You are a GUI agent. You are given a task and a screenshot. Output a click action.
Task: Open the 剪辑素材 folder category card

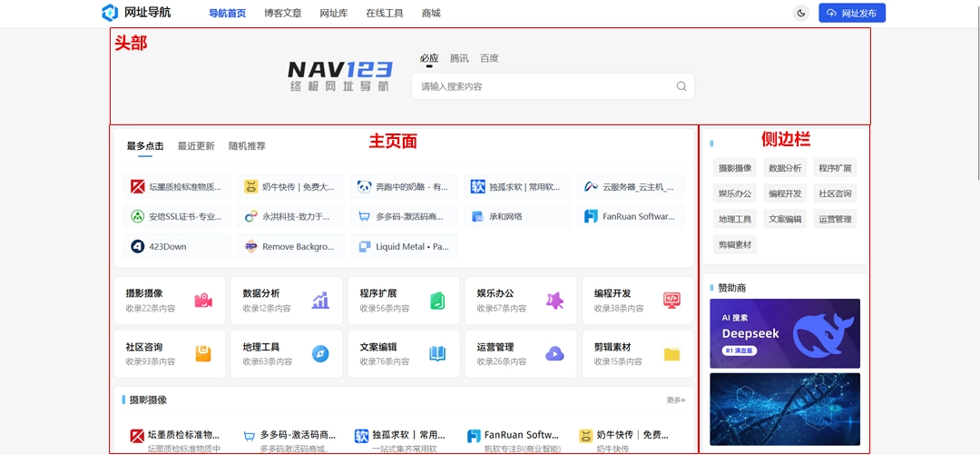click(x=638, y=353)
